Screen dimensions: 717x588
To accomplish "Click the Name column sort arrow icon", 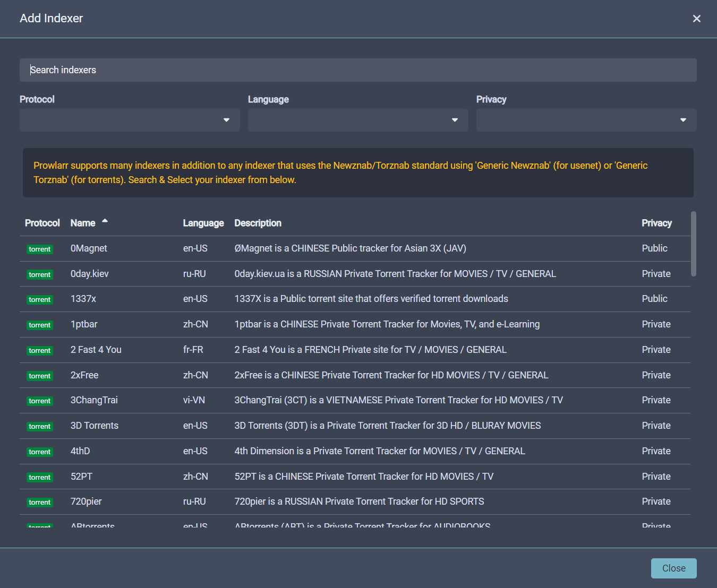I will tap(105, 221).
